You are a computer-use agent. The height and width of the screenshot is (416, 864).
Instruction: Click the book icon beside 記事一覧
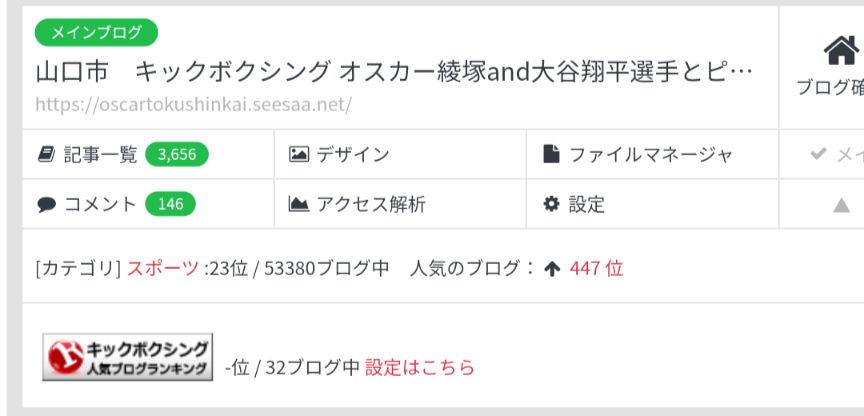click(46, 154)
